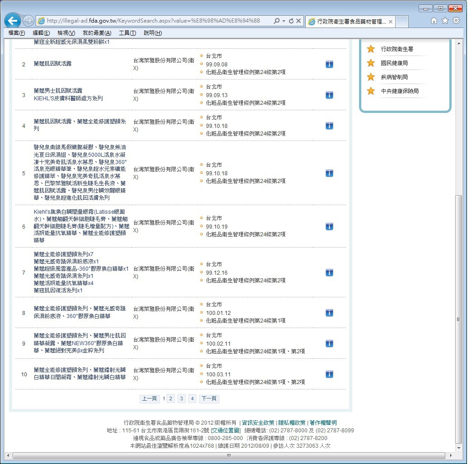Viewport: 476px width, 464px height.
Task: Open product link 蘭蔻肌因賦活露 in row 2
Action: 53,63
